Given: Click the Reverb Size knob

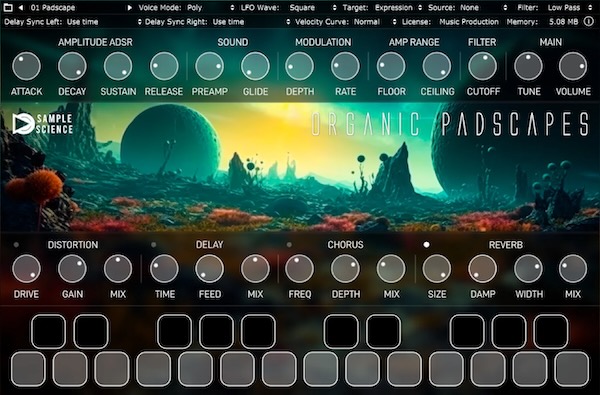Looking at the screenshot, I should tap(437, 269).
